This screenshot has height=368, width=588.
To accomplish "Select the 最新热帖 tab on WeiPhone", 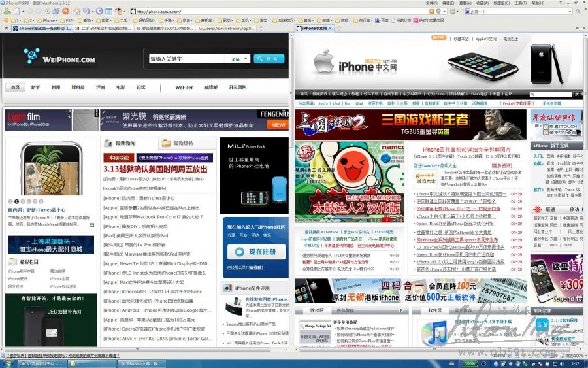I will [177, 143].
